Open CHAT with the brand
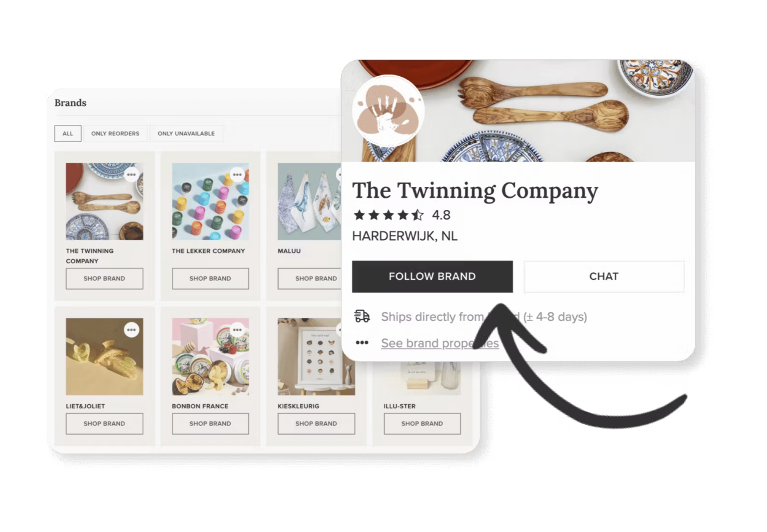 coord(604,276)
